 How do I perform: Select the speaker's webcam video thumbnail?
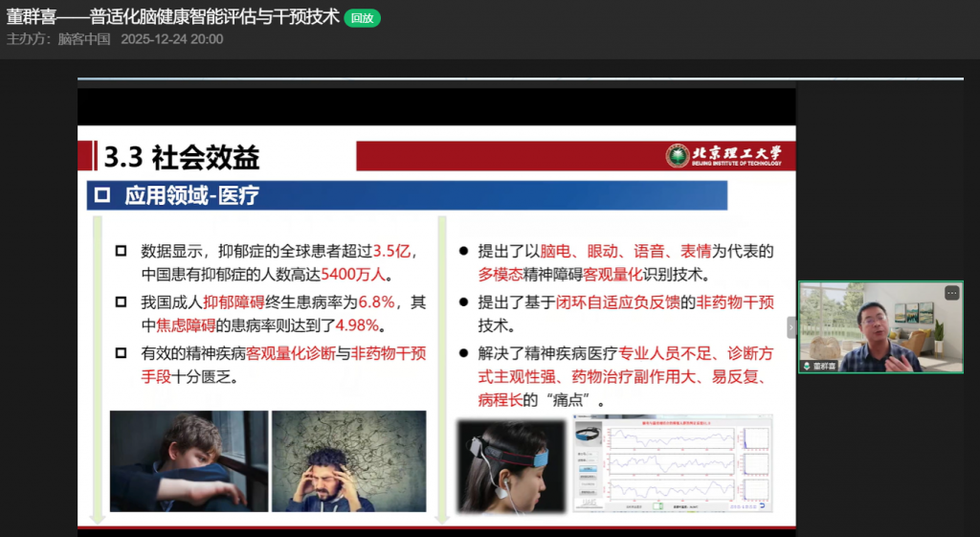click(x=880, y=325)
